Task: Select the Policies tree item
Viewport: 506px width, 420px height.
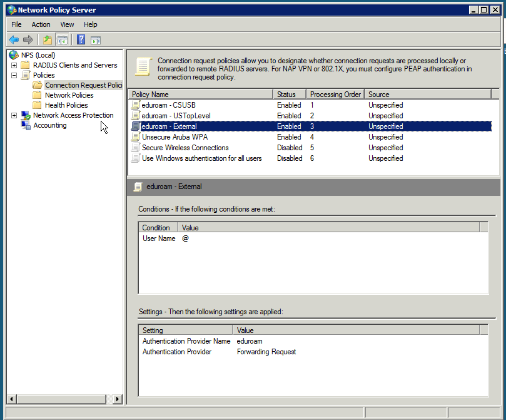Action: tap(44, 75)
